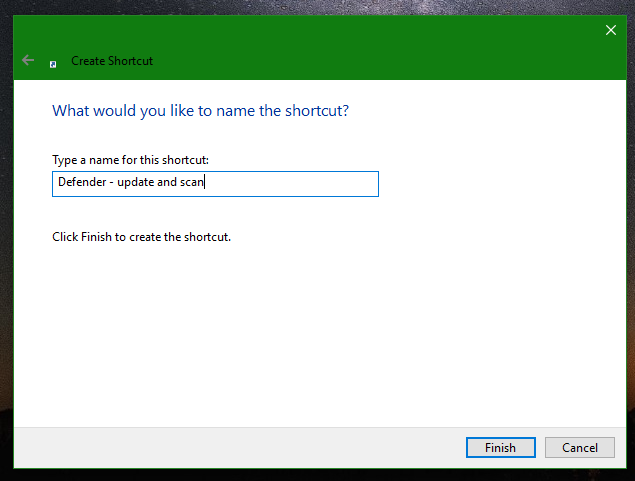
Task: Click the back arrow in title bar
Action: click(28, 61)
